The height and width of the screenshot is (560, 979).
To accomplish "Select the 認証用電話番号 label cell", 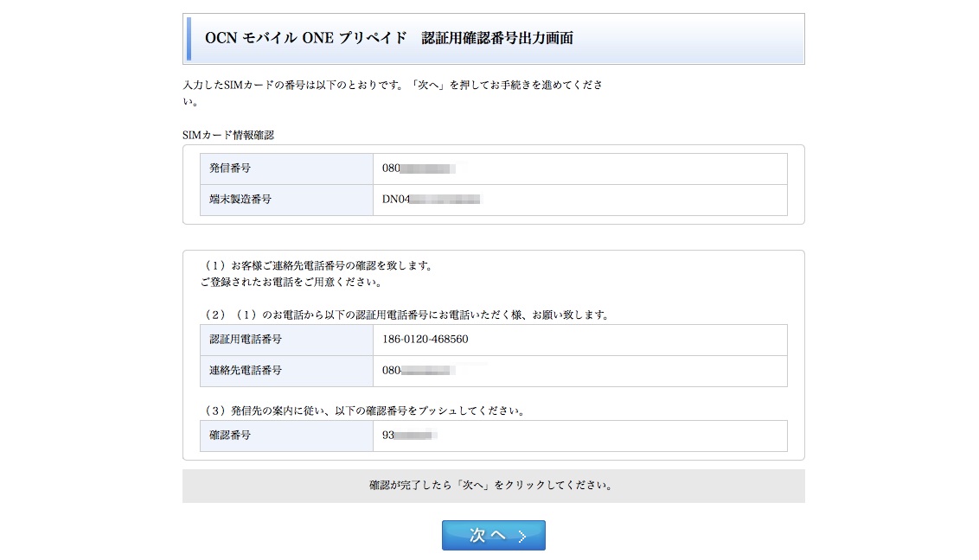I will (286, 340).
